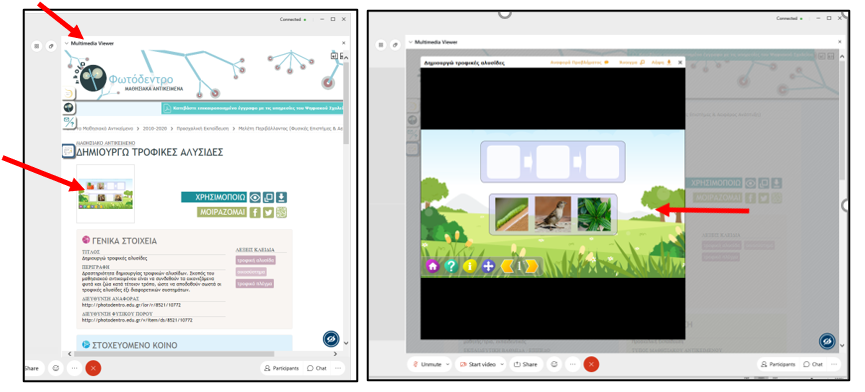Viewport: 865px width, 392px height.
Task: Click the orange report-problem link in popup header
Action: (x=579, y=62)
